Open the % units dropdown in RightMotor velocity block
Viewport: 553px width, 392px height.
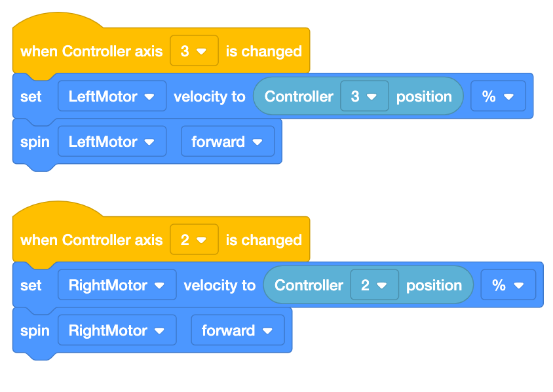click(508, 284)
